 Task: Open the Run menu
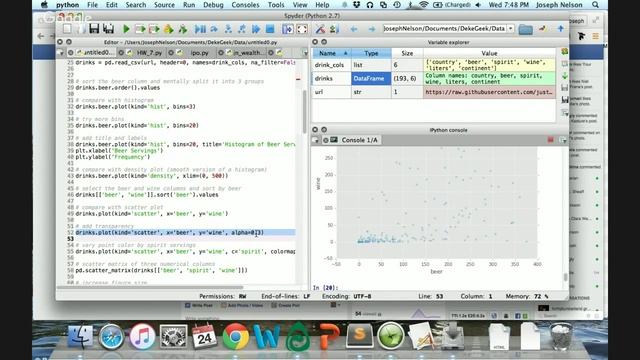189,5
